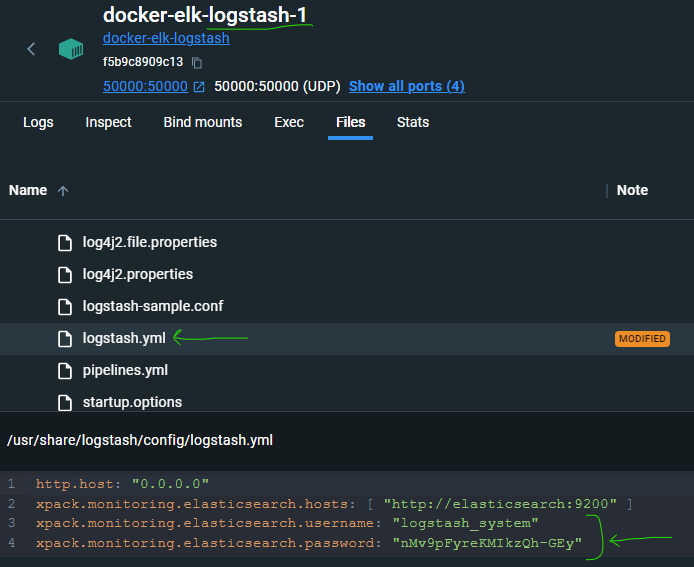Click the MODIFIED badge on logstash.yml
The image size is (694, 567).
click(642, 339)
